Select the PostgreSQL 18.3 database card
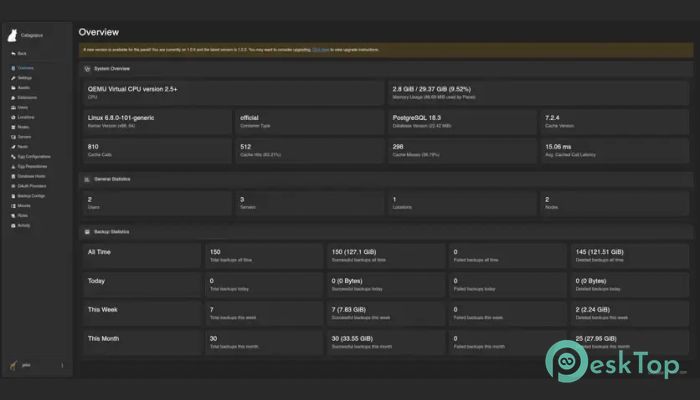700x400 pixels. pyautogui.click(x=462, y=121)
